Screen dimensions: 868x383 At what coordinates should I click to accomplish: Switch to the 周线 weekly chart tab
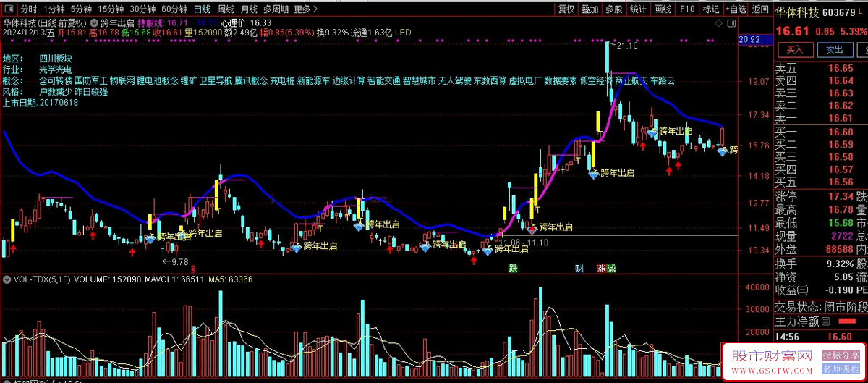click(x=225, y=9)
